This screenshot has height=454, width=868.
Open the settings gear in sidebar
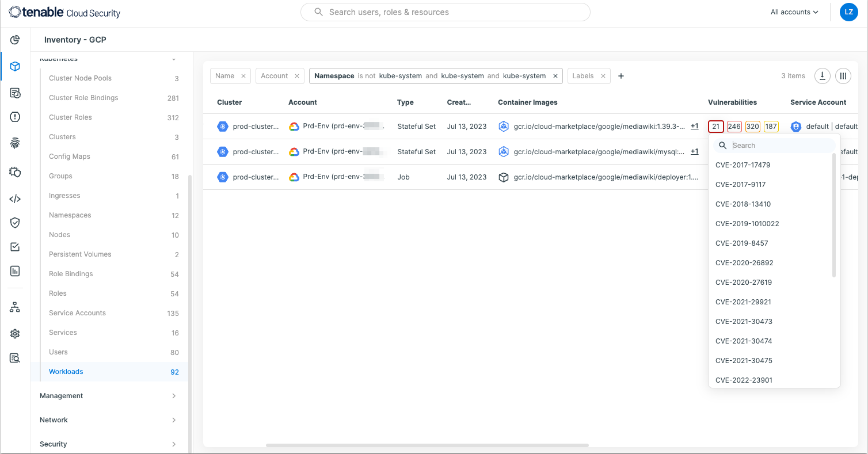15,334
